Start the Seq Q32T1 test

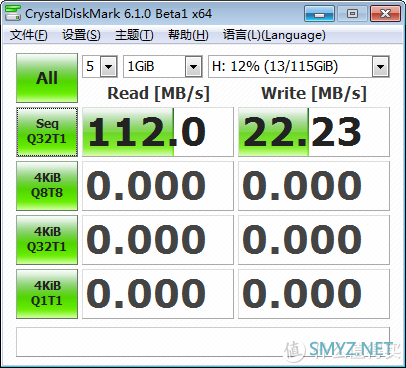point(47,132)
